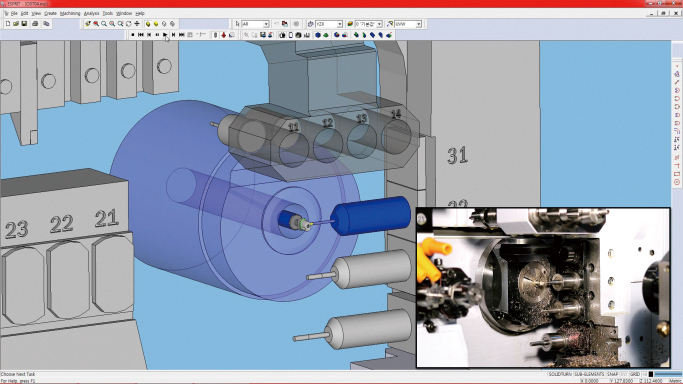Click the black color swatch in status bar
This screenshot has height=384, width=683.
651,374
